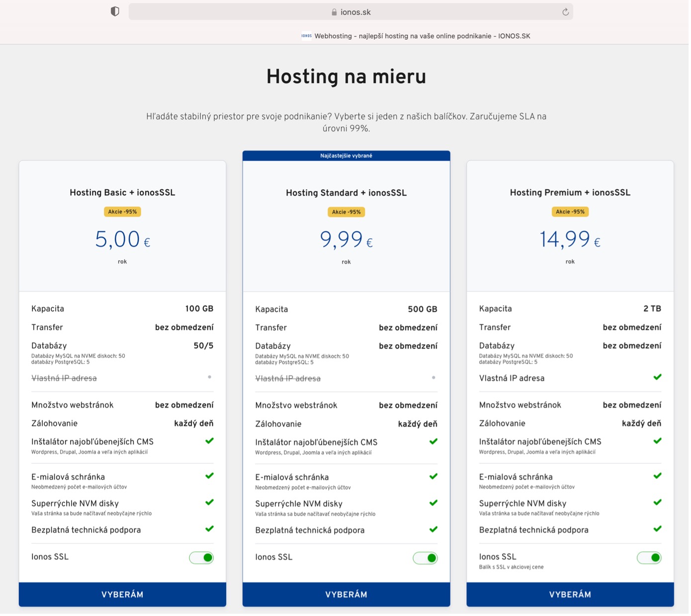Viewport: 691px width, 616px height.
Task: Click the privacy shield icon in the browser toolbar
Action: click(115, 11)
